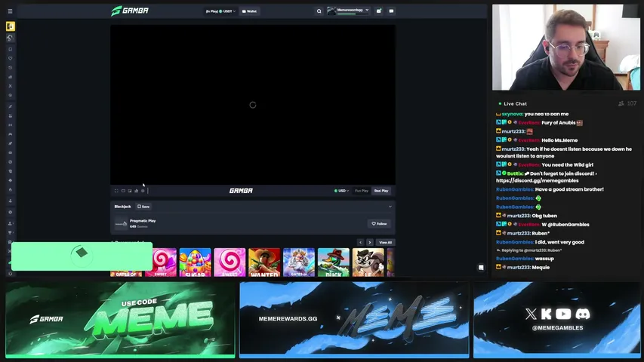Enter fullscreen mode for the game
The image size is (644, 362).
116,191
